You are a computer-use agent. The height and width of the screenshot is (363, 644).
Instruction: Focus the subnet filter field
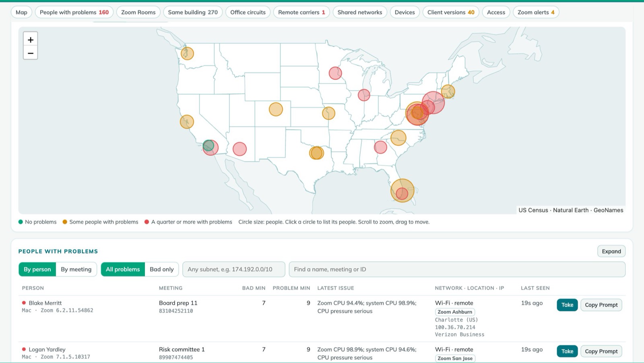point(234,269)
